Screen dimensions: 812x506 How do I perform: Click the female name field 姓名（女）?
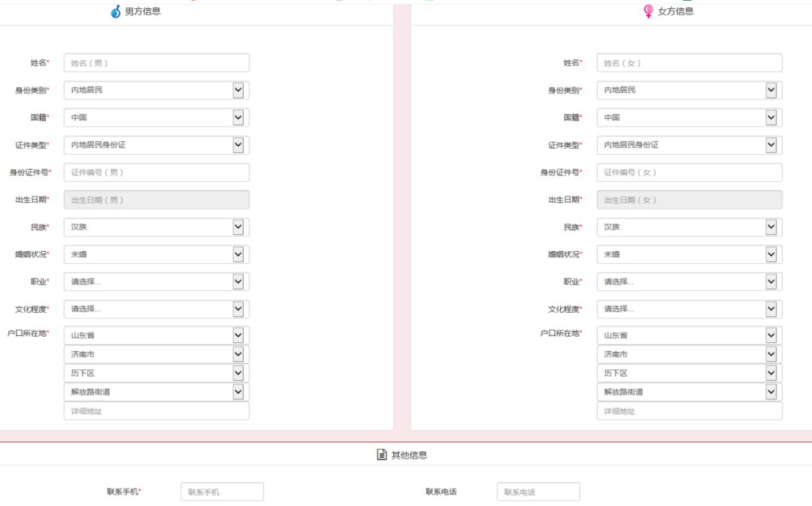click(x=689, y=63)
